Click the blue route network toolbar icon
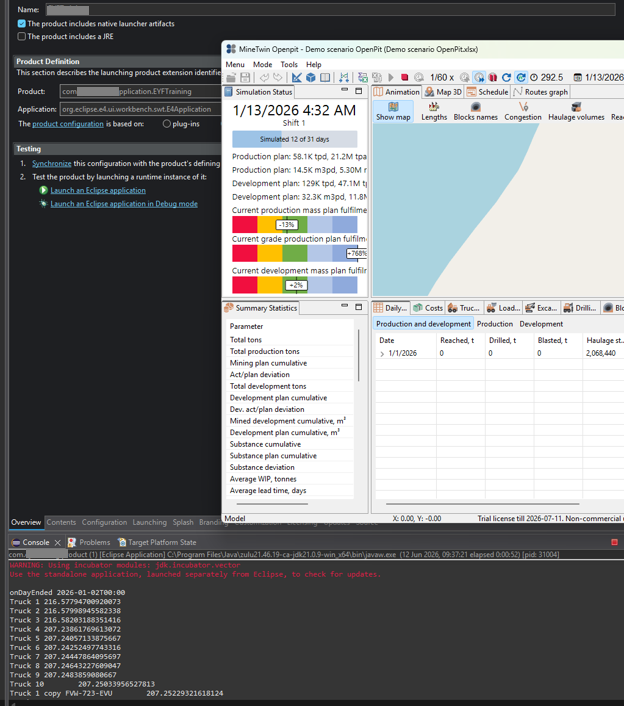 (x=344, y=77)
